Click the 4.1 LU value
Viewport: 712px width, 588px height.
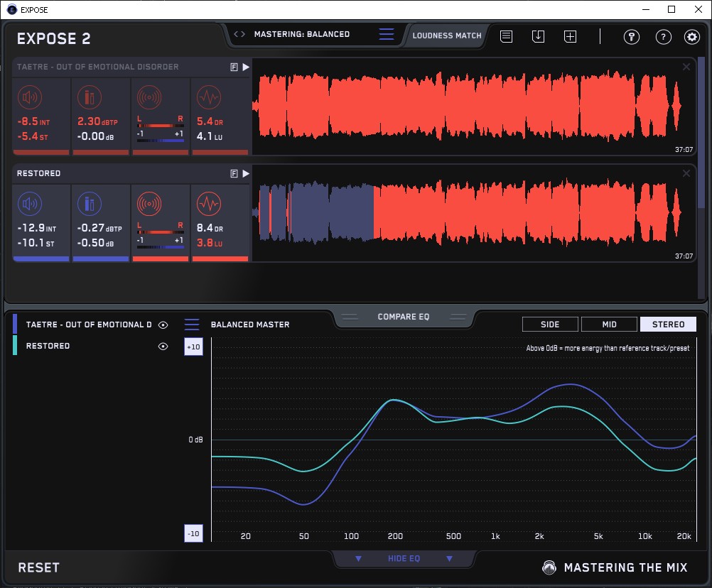tap(210, 136)
